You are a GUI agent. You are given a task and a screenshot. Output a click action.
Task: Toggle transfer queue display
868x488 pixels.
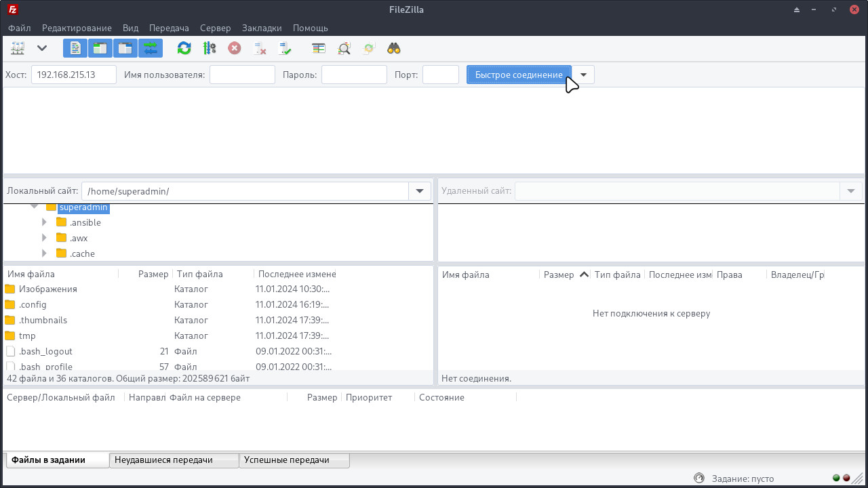151,48
